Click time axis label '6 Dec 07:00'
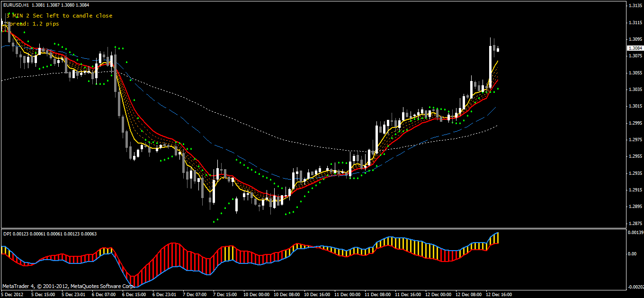Viewport: 644px width, 298px height. tap(104, 294)
